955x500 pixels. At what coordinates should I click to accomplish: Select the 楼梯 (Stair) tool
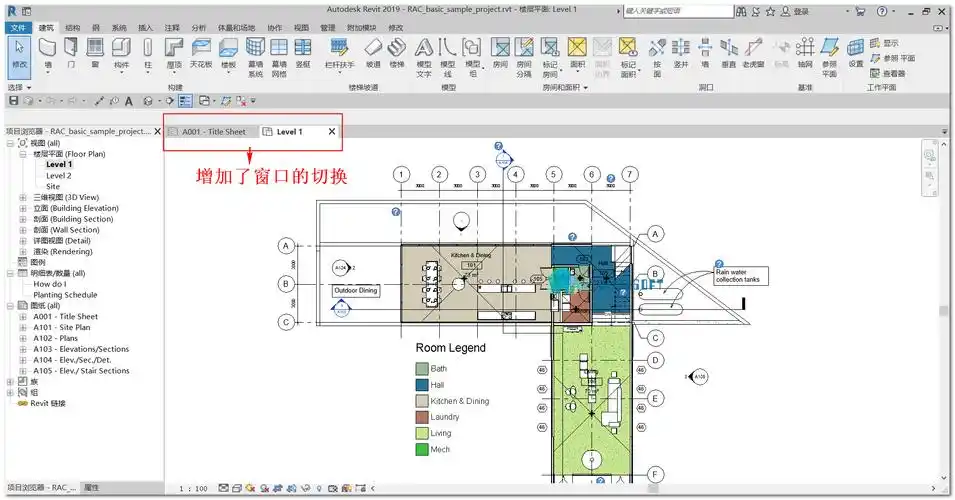pyautogui.click(x=396, y=54)
